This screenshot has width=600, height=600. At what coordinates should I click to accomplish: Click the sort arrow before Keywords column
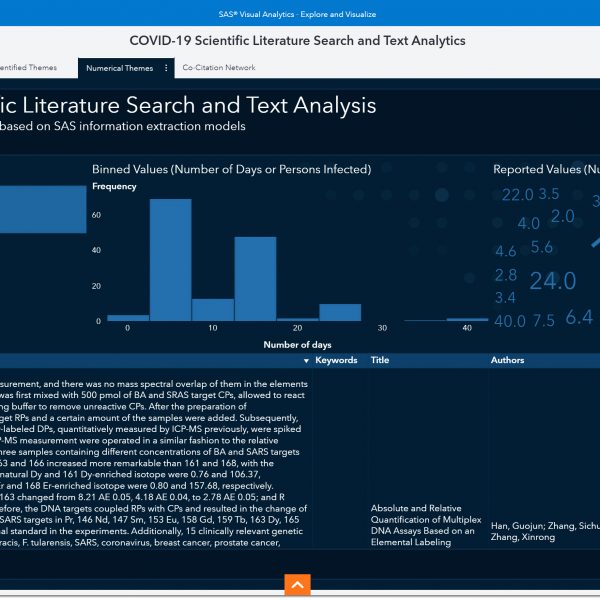[x=306, y=360]
